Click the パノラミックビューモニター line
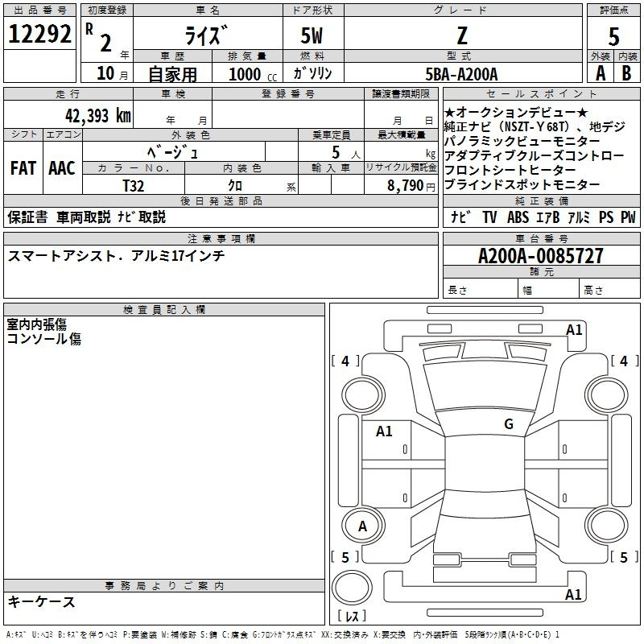 (x=522, y=141)
